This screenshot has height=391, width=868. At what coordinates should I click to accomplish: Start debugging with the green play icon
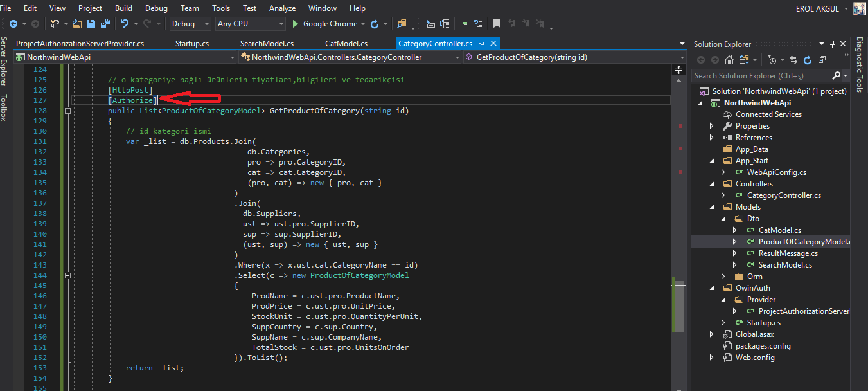pyautogui.click(x=295, y=24)
